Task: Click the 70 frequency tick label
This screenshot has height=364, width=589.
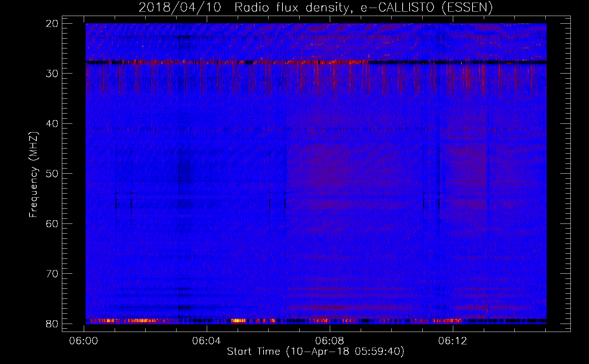Action: click(x=52, y=274)
